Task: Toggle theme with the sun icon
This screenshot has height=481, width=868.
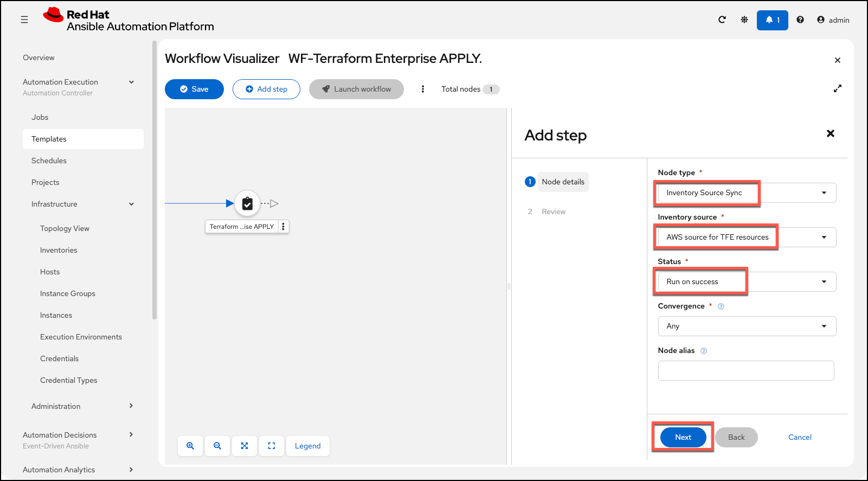Action: click(x=744, y=20)
